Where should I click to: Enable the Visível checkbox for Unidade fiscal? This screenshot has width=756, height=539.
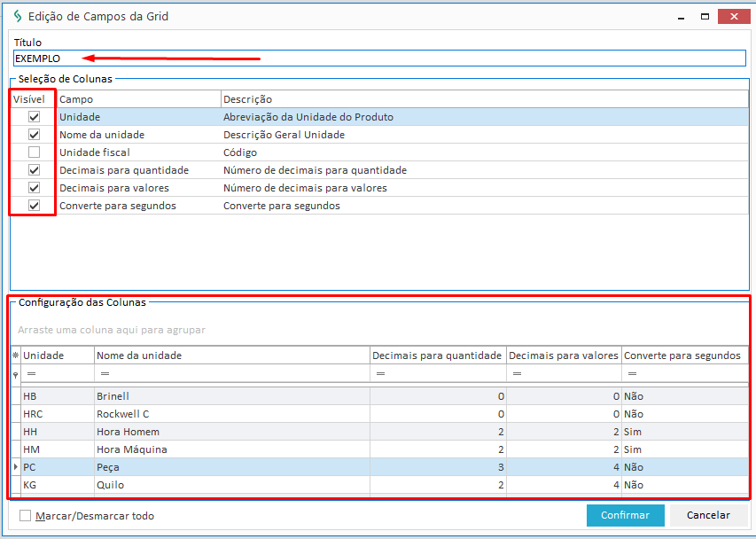35,152
